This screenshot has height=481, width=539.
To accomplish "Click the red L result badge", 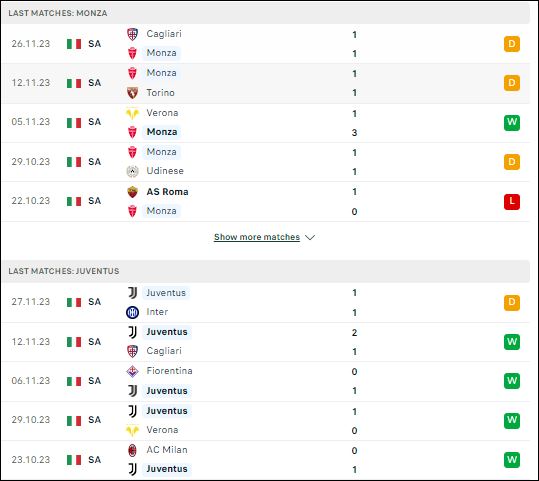I will point(512,201).
